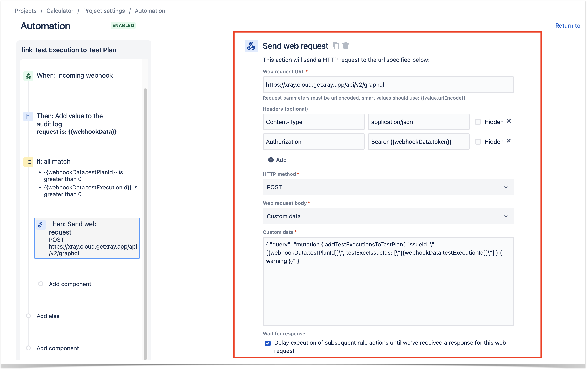
Task: Remove the Authorization header row
Action: tap(509, 141)
